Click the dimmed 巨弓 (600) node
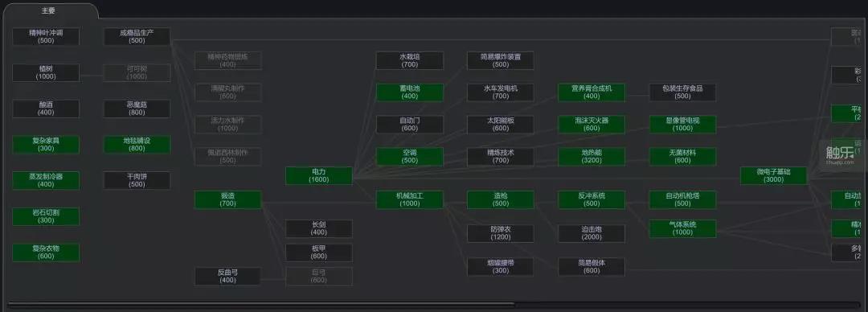The width and height of the screenshot is (868, 312). point(319,276)
